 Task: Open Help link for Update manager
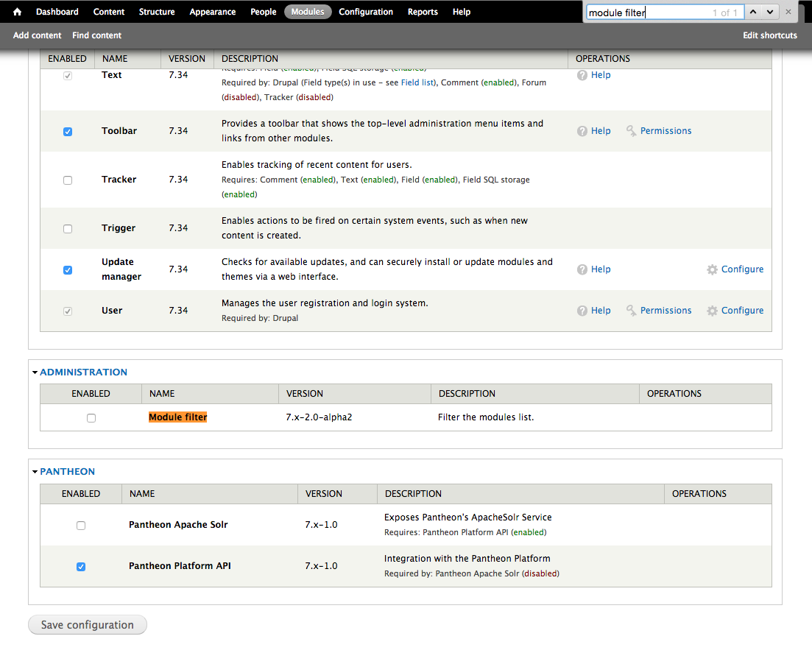[x=601, y=269]
